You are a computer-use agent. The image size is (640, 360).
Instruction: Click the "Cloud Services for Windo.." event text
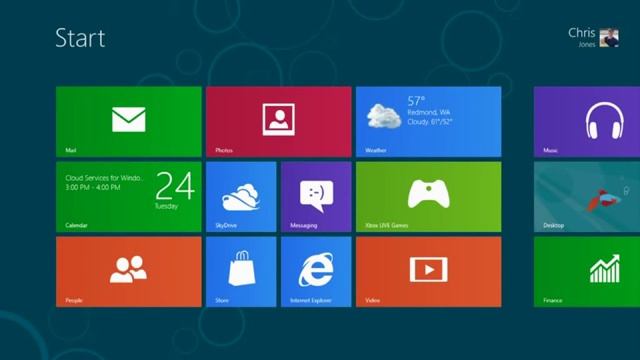[104, 178]
